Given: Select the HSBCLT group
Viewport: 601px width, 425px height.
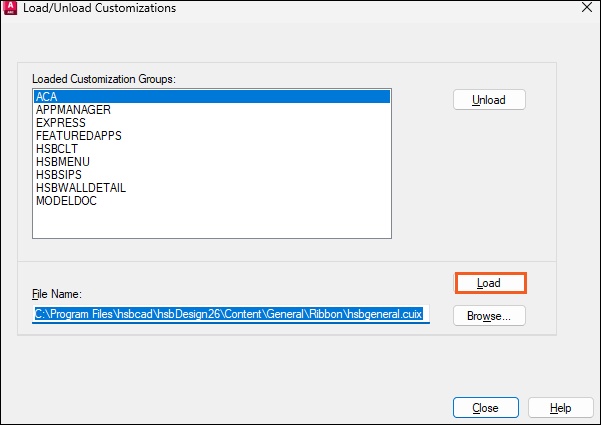Looking at the screenshot, I should point(212,149).
